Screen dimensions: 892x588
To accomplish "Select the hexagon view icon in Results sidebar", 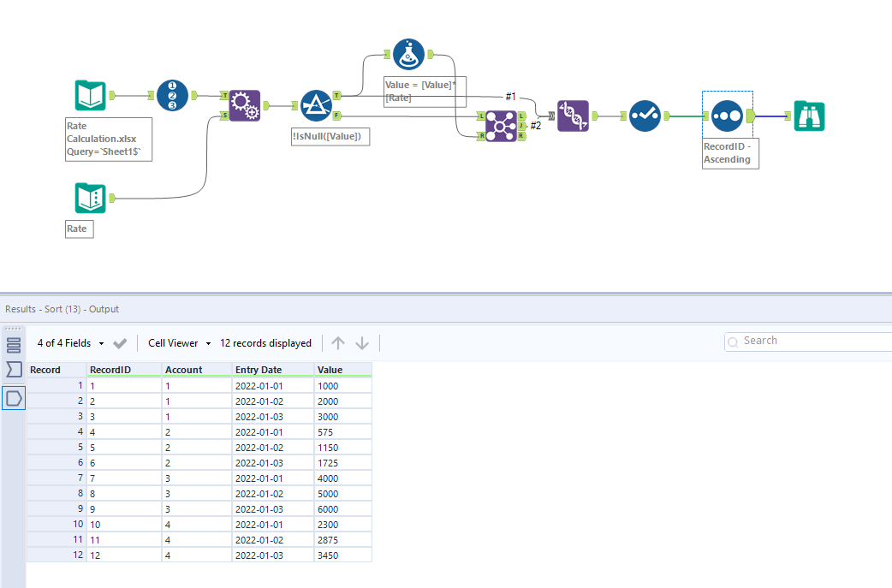I will [13, 397].
